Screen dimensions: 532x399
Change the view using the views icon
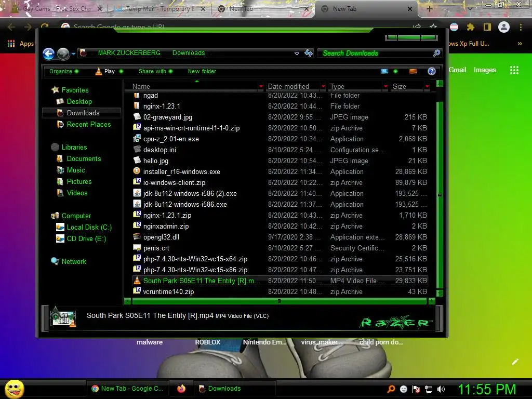pos(384,71)
